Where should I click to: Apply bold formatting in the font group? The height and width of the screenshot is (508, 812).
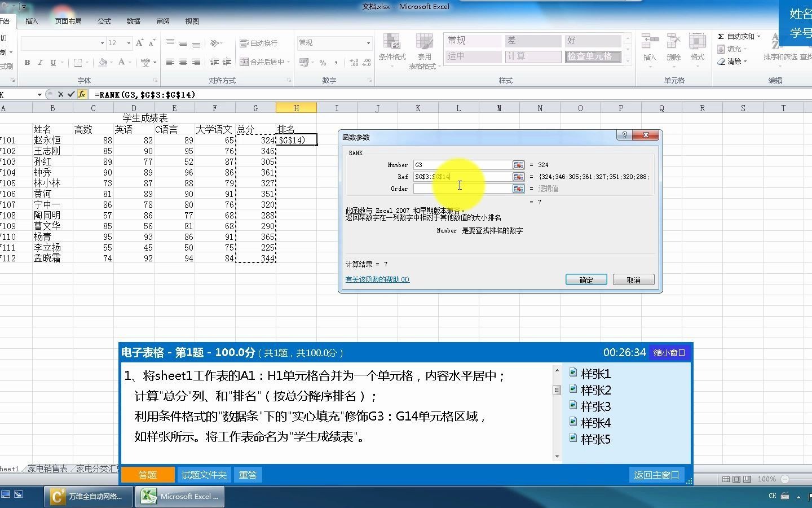(27, 62)
